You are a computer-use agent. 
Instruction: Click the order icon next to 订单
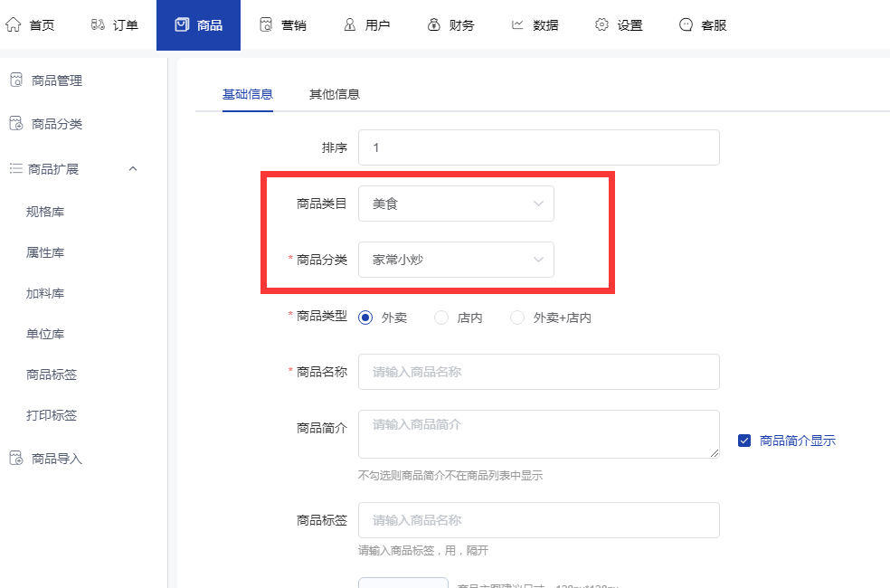[x=98, y=25]
